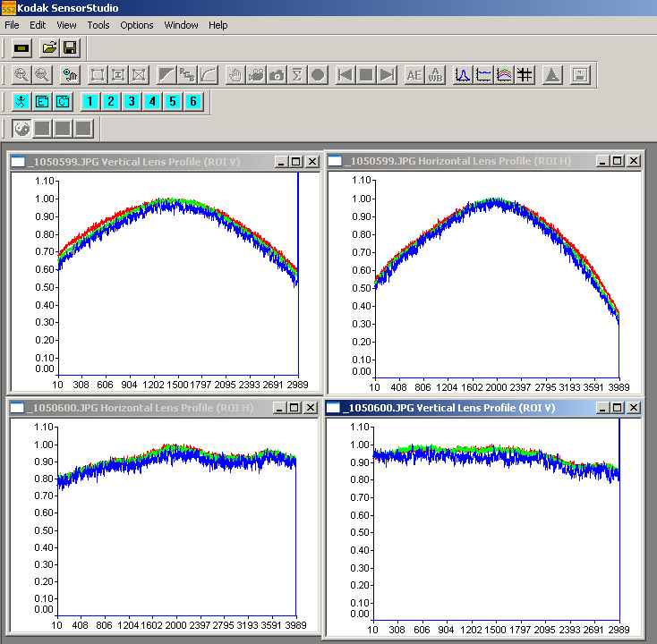Viewport: 657px width, 644px height.
Task: Select cyan preset button 2
Action: 111,102
